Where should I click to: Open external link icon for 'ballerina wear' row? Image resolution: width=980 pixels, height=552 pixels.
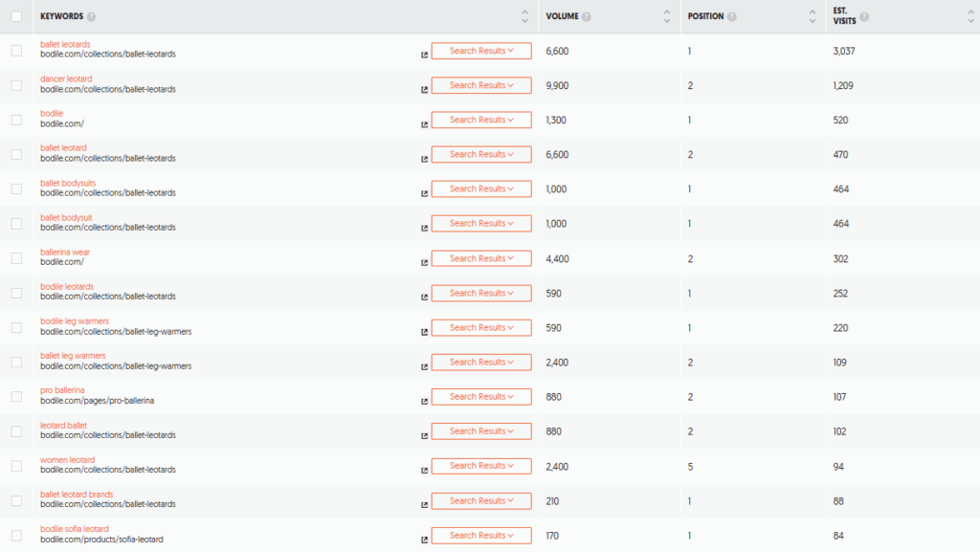424,263
